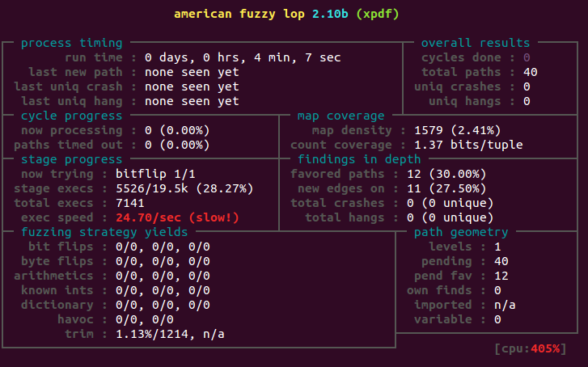Click the 'path geometry' section header

[x=461, y=233]
